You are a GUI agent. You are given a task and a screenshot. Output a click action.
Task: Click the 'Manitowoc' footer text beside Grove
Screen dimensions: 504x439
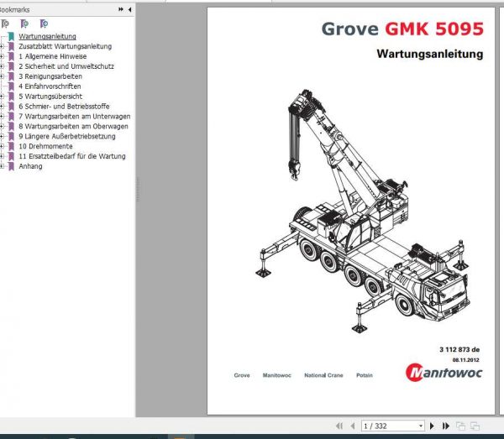tap(276, 375)
